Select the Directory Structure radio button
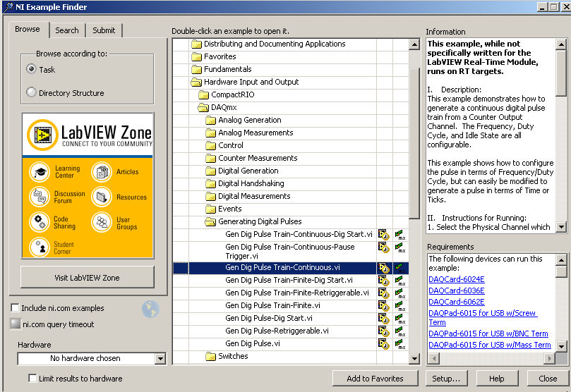Image resolution: width=571 pixels, height=392 pixels. pyautogui.click(x=31, y=92)
